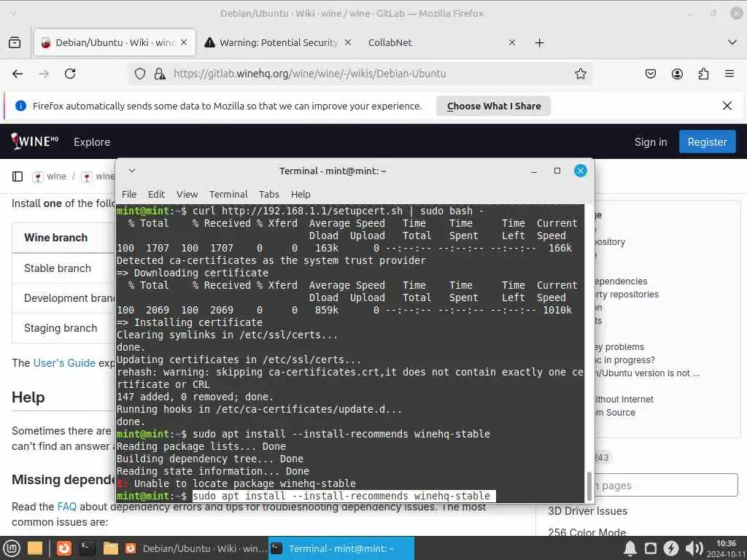Toggle the GitLab sidebar panel icon
The image size is (747, 560).
[18, 176]
